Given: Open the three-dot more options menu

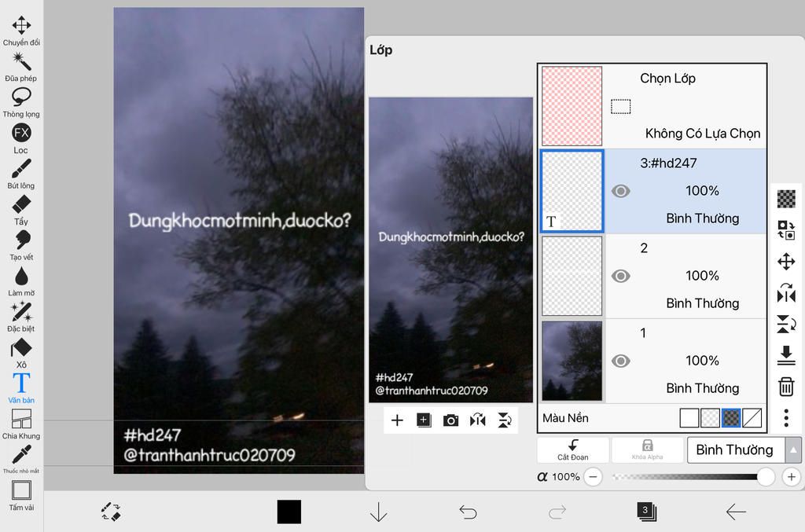Looking at the screenshot, I should coord(786,418).
